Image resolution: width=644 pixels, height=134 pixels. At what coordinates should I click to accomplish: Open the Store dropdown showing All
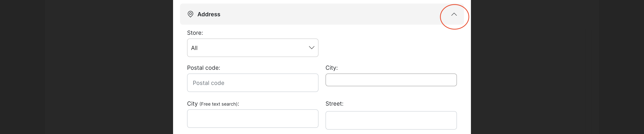pyautogui.click(x=253, y=48)
